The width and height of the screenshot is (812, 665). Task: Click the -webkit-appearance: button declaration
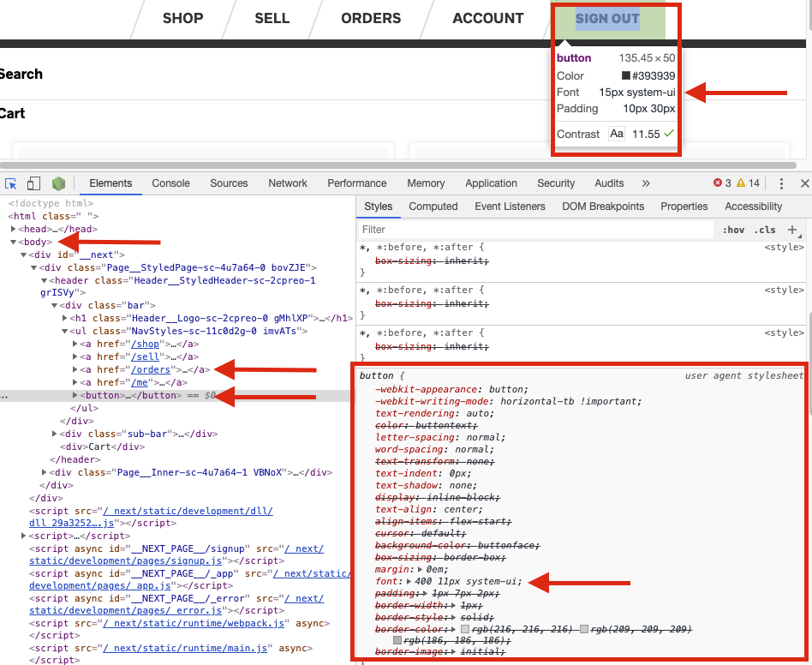(451, 389)
